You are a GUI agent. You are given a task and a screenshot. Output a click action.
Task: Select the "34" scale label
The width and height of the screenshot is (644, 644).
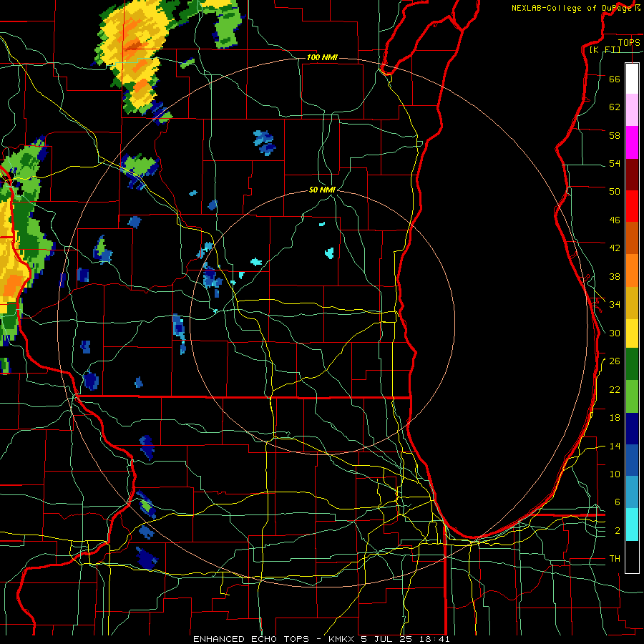(615, 305)
